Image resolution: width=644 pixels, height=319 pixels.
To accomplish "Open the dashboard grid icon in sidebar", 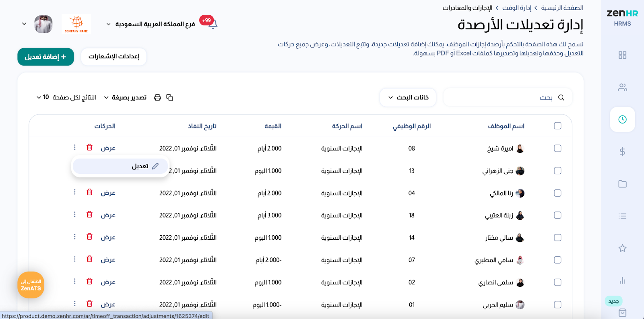I will 622,55.
